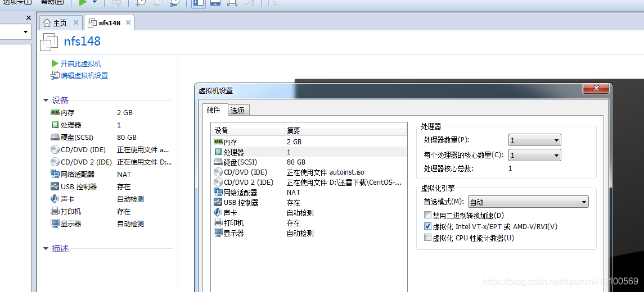
Task: Close the 主页 tab
Action: click(x=75, y=22)
